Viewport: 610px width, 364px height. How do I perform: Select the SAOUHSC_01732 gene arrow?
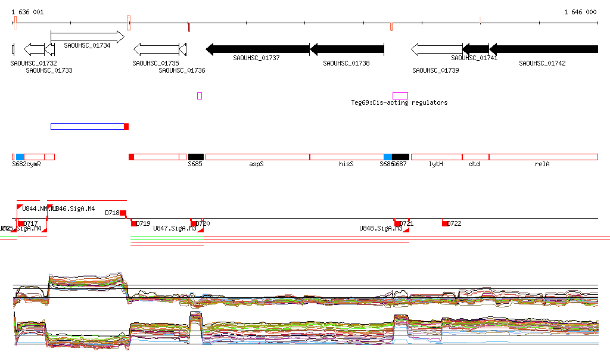point(34,49)
